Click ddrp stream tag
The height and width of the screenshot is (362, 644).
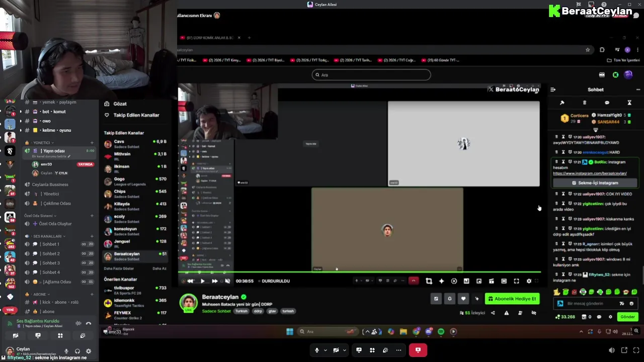[258, 311]
